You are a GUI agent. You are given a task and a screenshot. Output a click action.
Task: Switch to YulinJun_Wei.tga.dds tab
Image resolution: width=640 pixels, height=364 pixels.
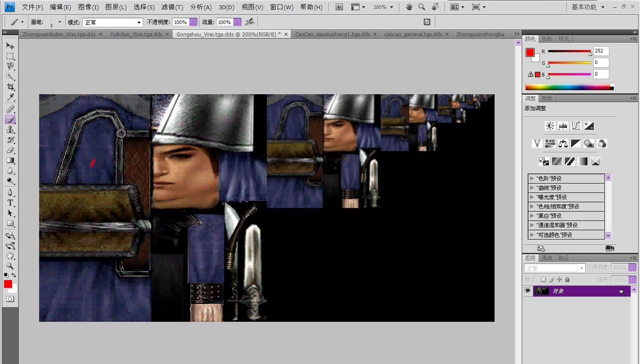click(136, 34)
